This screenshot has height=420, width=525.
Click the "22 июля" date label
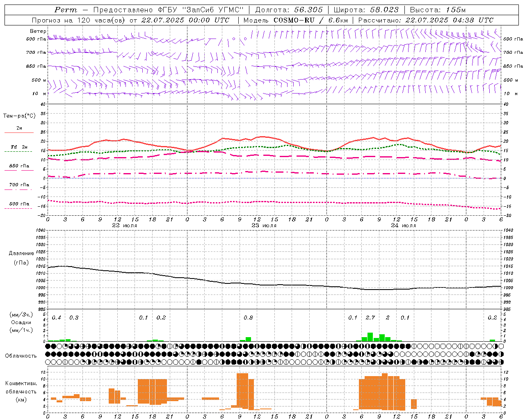pos(125,225)
